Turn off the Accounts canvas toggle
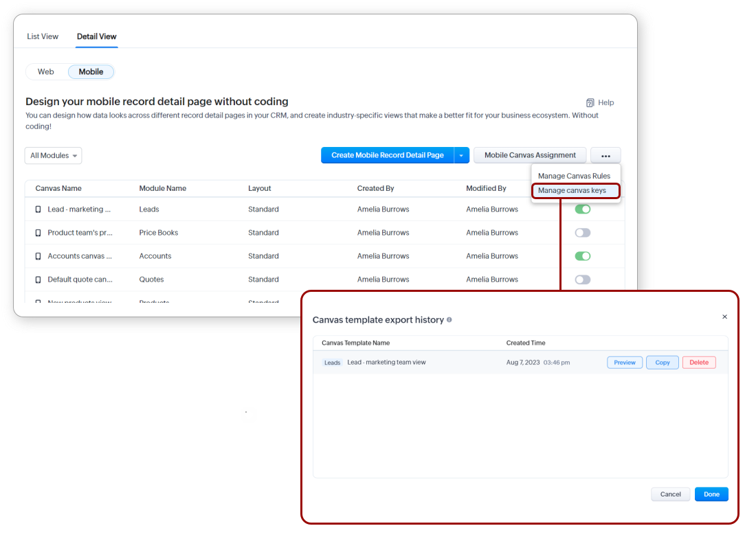This screenshot has height=537, width=756. (x=583, y=256)
